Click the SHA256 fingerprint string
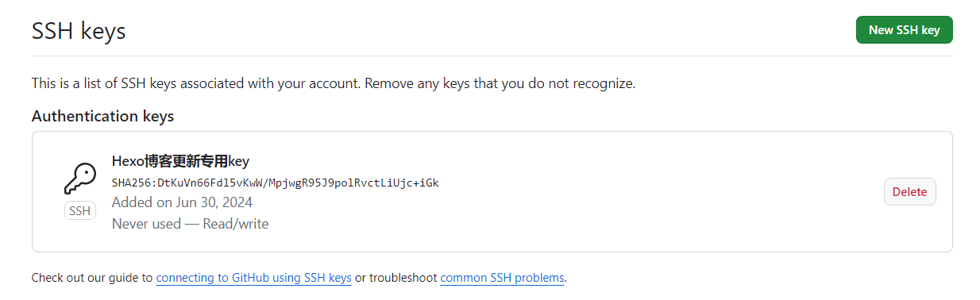This screenshot has width=980, height=300. coord(275,183)
